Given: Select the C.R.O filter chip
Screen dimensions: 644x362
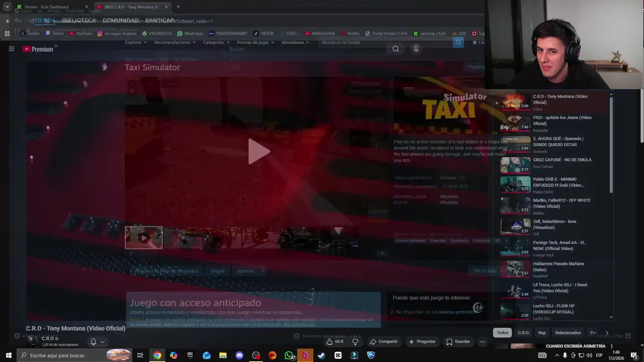Looking at the screenshot, I should [x=523, y=332].
